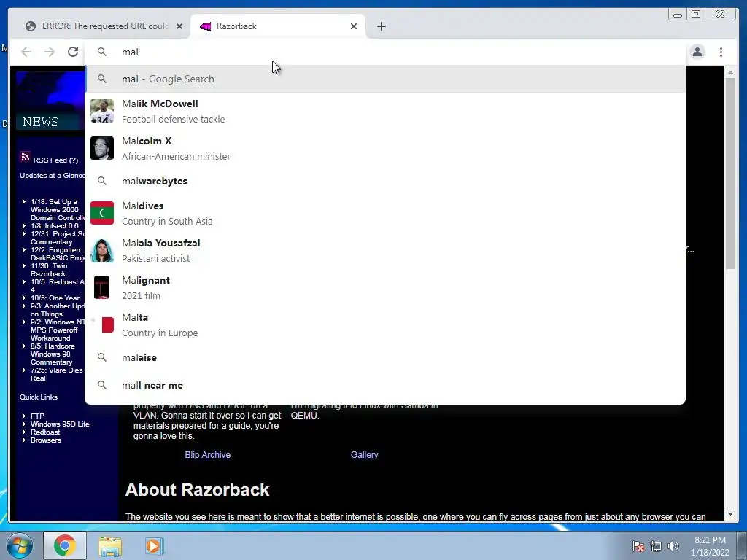Select Malik McDowell suggestion
Image resolution: width=747 pixels, height=560 pixels.
[385, 111]
